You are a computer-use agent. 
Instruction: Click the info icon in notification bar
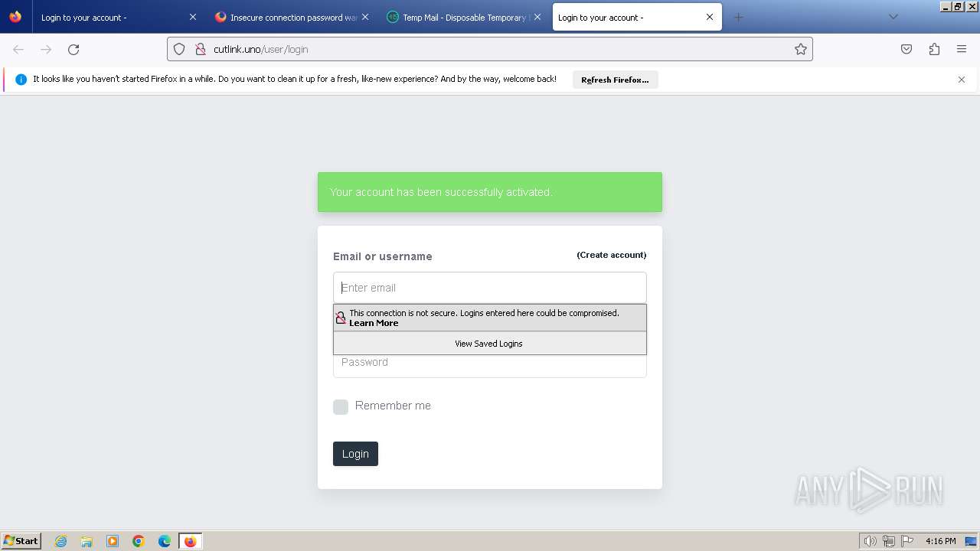tap(21, 80)
